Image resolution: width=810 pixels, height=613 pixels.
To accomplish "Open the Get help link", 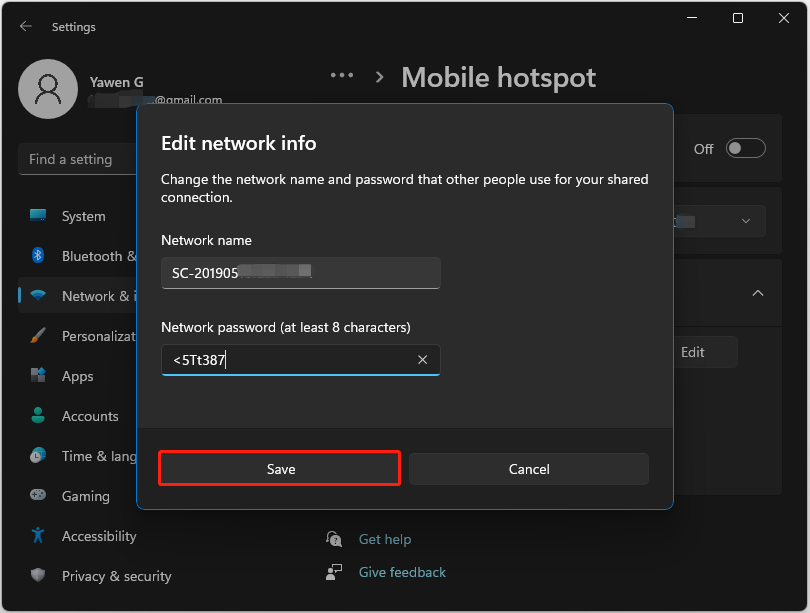I will point(385,539).
